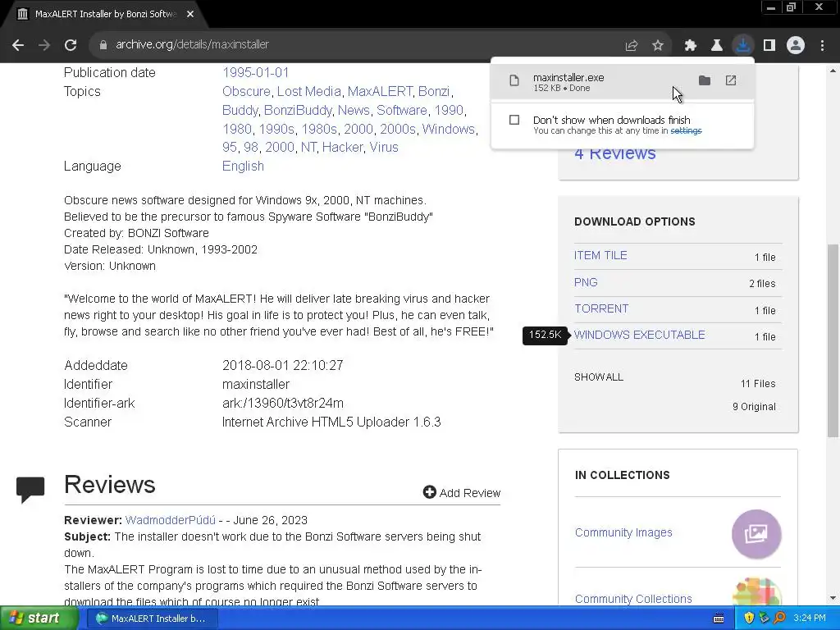The width and height of the screenshot is (840, 630).
Task: Click the magnifier tray icon
Action: 779,618
